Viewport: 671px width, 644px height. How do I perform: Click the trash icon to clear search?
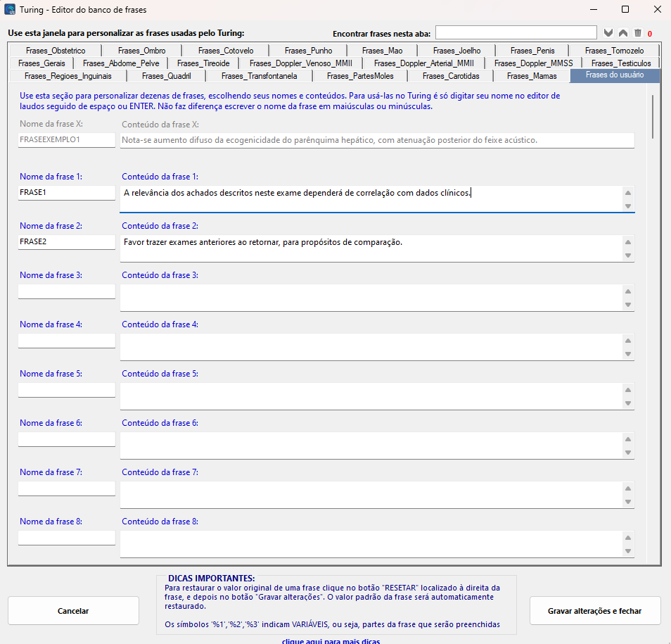(x=637, y=33)
